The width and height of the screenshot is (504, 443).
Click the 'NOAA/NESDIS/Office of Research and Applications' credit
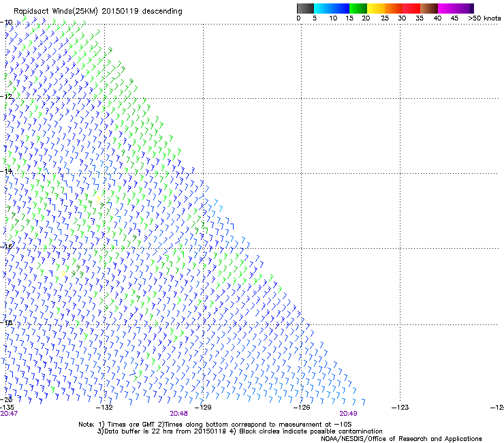click(x=401, y=438)
